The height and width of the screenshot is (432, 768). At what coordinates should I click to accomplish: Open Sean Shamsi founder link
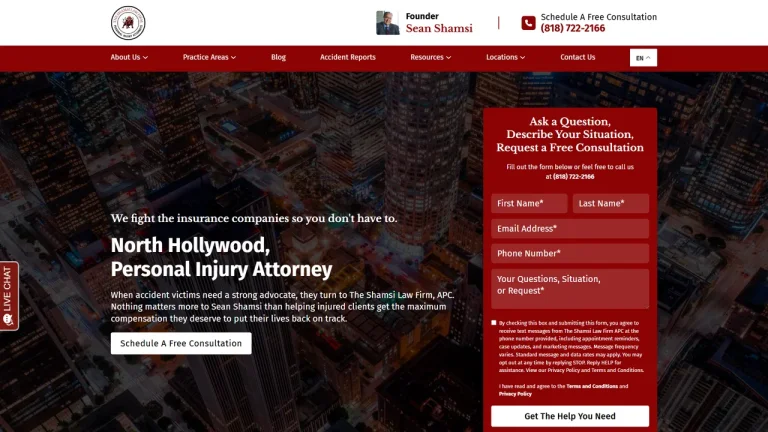[439, 28]
